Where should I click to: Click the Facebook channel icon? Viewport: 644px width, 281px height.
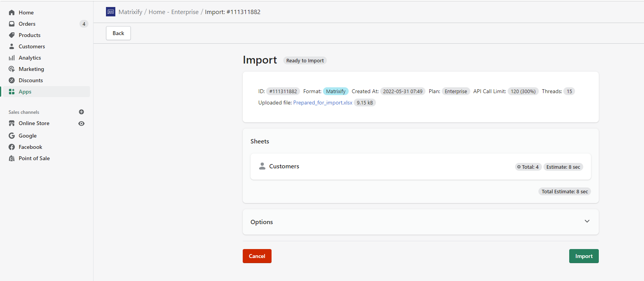click(12, 147)
